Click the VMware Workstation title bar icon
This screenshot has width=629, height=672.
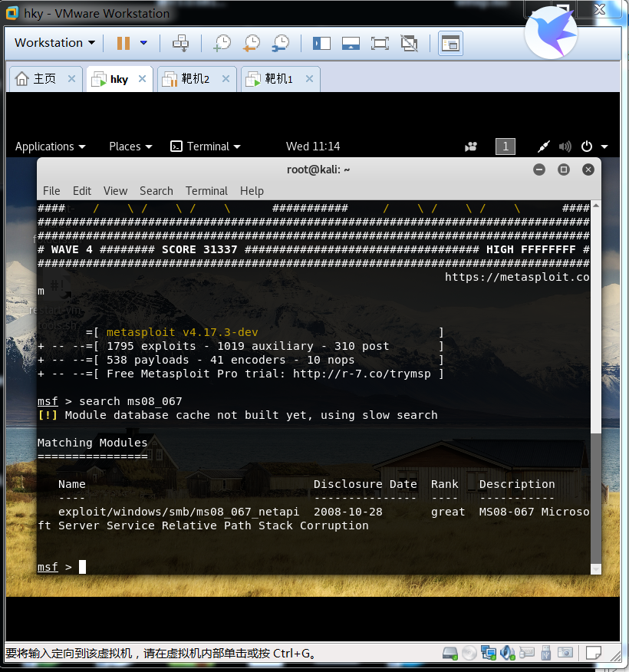12,13
